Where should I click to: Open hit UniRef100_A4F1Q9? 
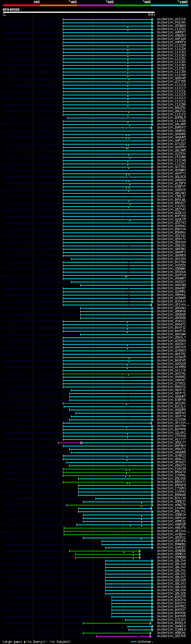(171, 39)
